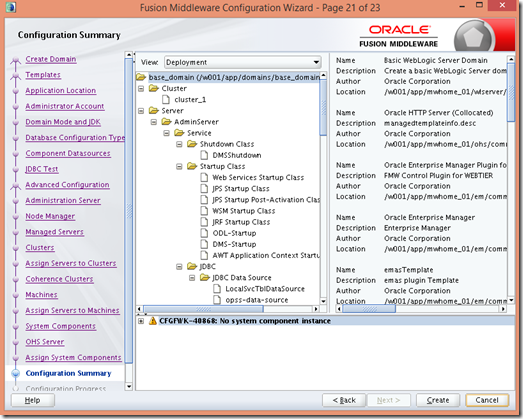Open Component Datasources step
The image size is (523, 419).
pyautogui.click(x=68, y=153)
